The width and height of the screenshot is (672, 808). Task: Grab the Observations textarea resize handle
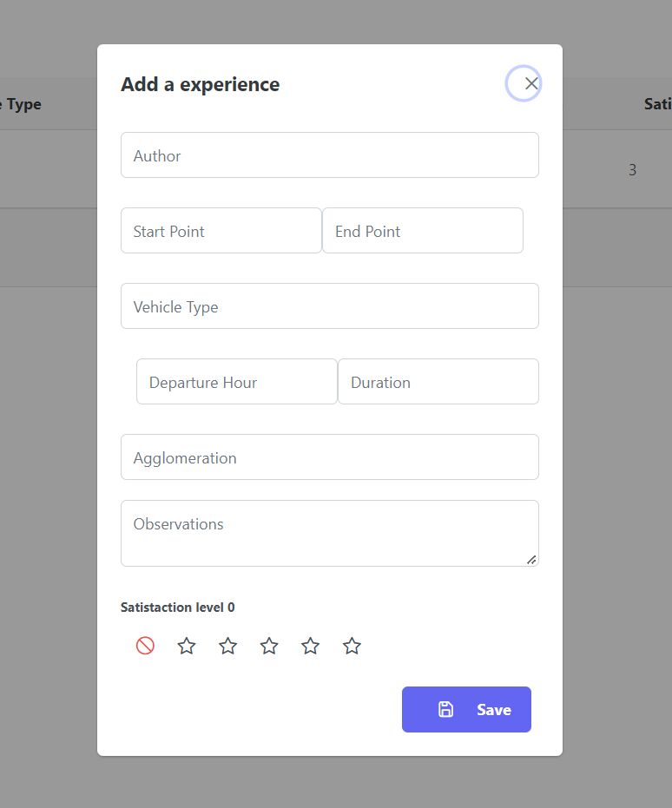(531, 560)
